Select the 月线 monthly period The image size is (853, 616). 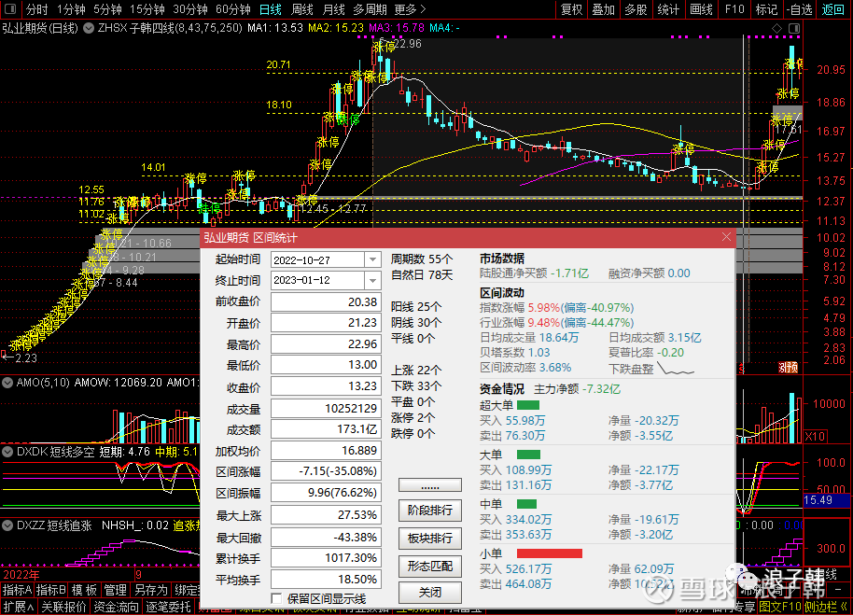pos(333,9)
